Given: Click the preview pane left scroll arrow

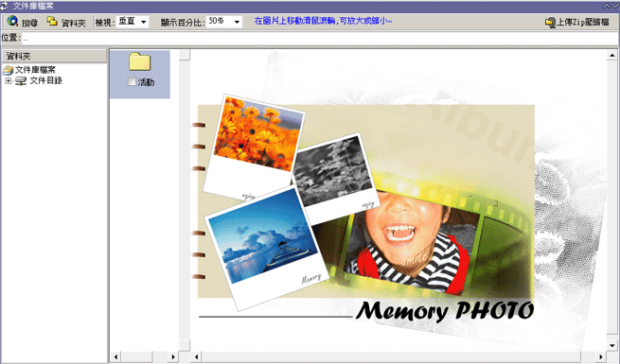Looking at the screenshot, I should 197,356.
